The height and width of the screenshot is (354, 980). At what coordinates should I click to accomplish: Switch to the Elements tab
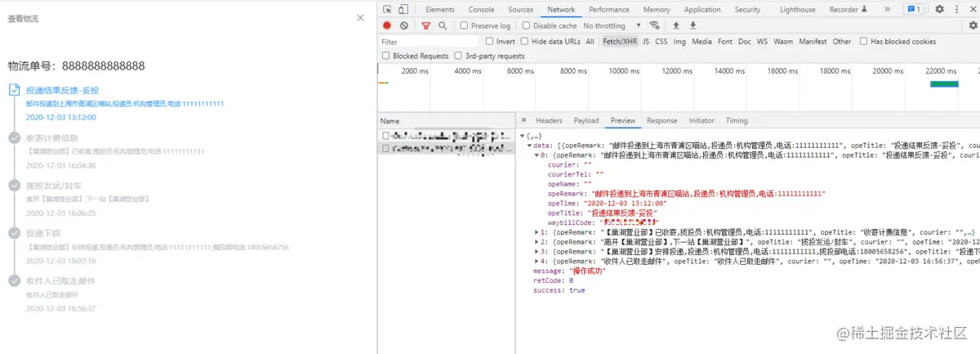tap(440, 10)
